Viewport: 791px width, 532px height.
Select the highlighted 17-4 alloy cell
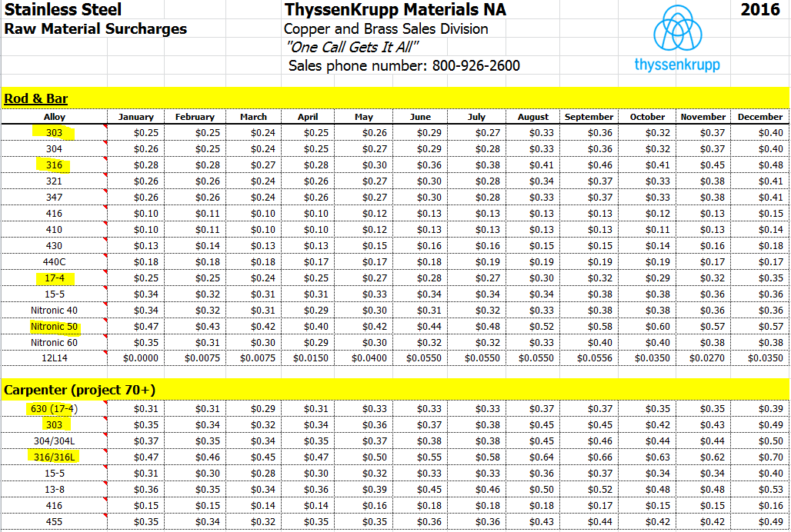54,278
